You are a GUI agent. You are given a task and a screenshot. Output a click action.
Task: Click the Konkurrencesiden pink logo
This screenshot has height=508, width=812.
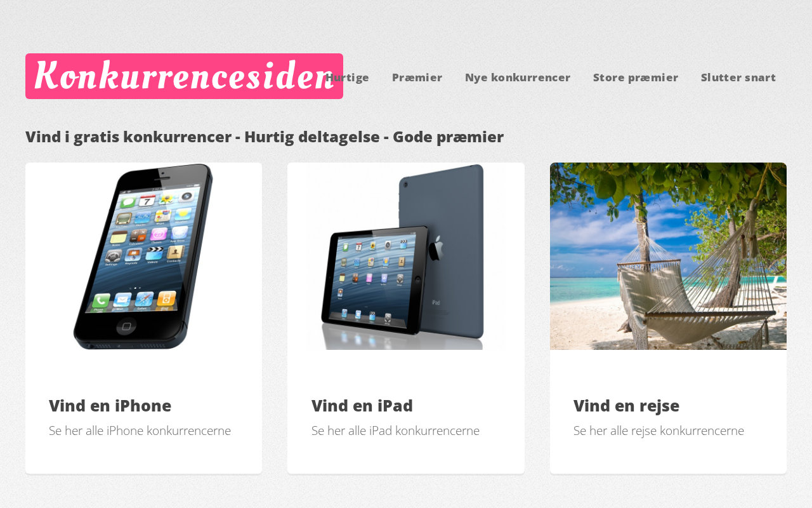click(184, 76)
